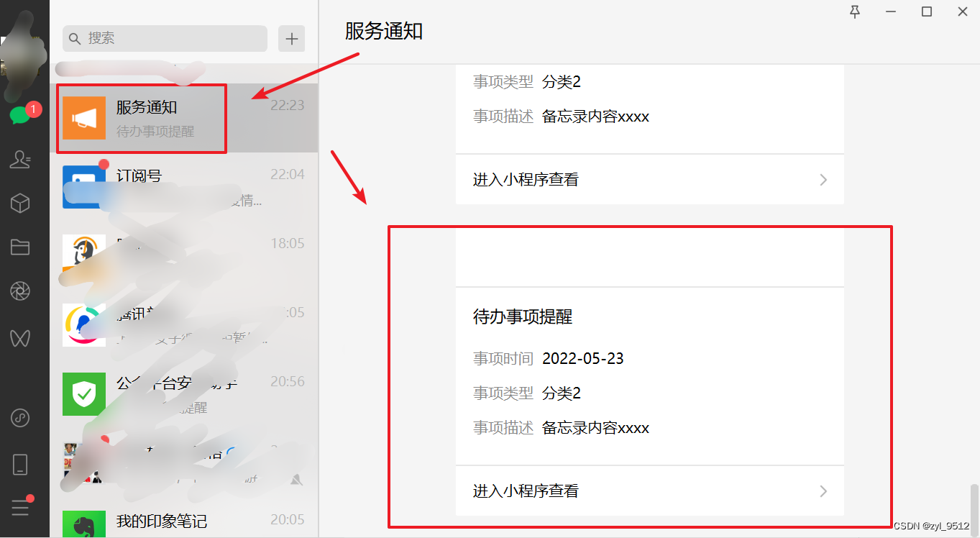This screenshot has height=538, width=980.
Task: Click the magnifier icon in search box
Action: pyautogui.click(x=75, y=39)
